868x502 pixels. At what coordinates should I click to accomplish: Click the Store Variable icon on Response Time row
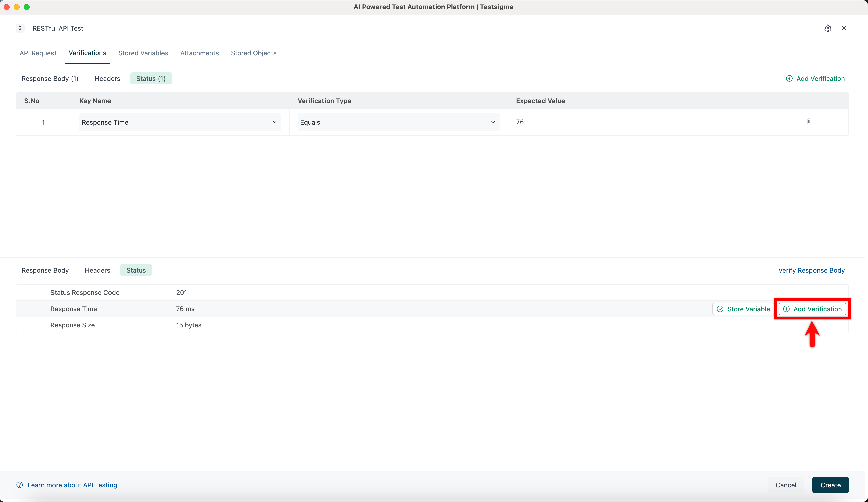[x=720, y=309]
